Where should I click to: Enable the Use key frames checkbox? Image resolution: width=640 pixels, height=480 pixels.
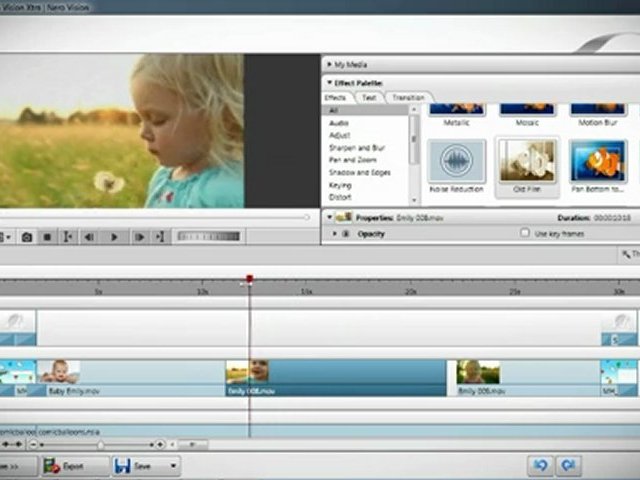(x=526, y=233)
